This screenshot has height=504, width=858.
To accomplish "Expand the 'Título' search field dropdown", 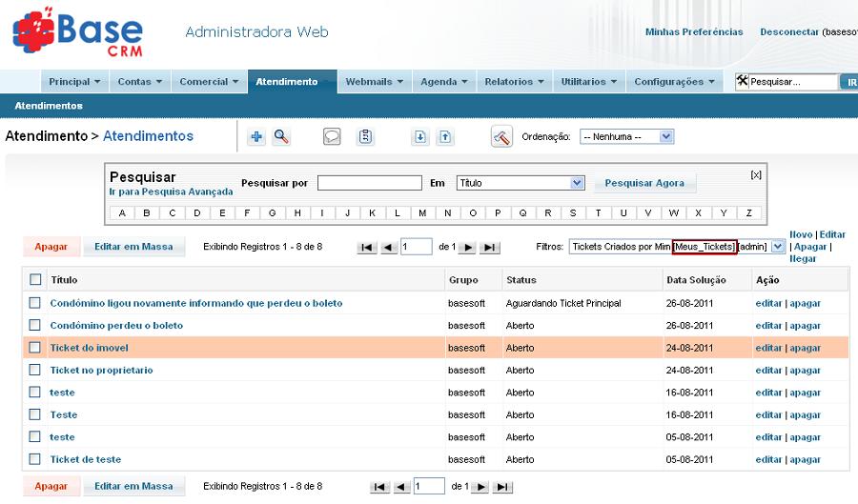I will coord(577,183).
